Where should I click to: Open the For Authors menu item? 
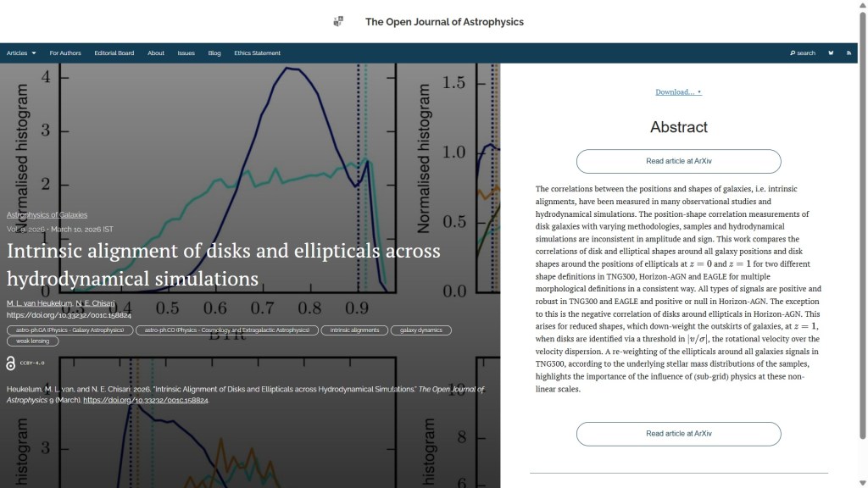tap(65, 53)
